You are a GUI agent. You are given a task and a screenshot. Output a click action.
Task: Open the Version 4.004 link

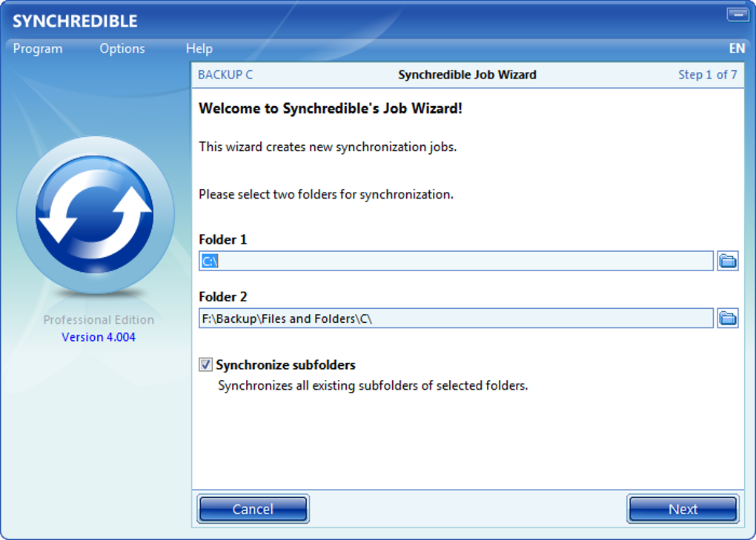[99, 337]
